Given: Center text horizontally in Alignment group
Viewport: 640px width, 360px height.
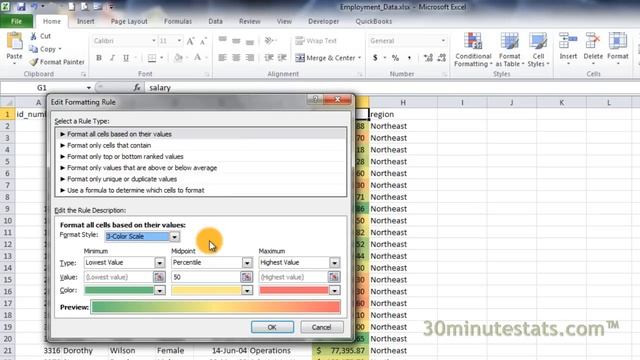Looking at the screenshot, I should pyautogui.click(x=236, y=58).
